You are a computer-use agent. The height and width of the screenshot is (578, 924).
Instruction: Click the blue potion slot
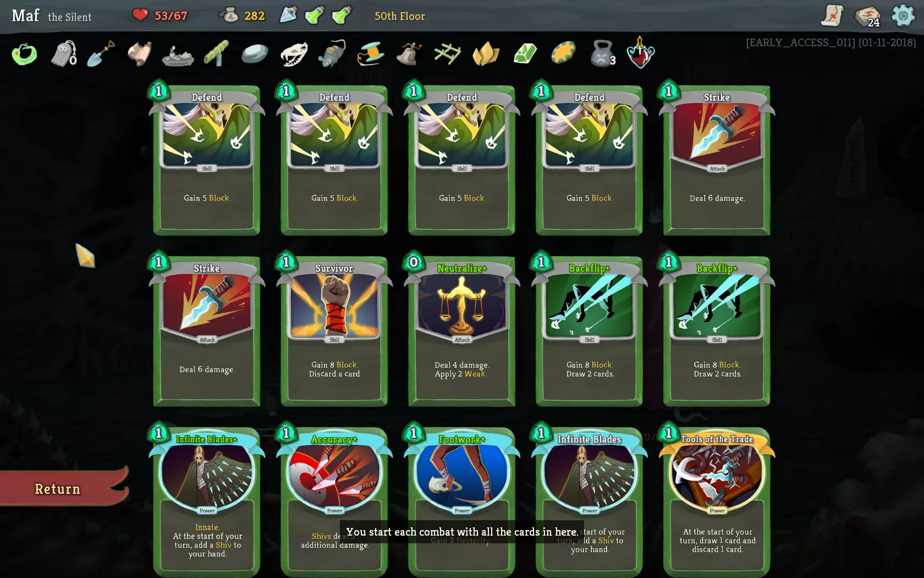click(288, 15)
